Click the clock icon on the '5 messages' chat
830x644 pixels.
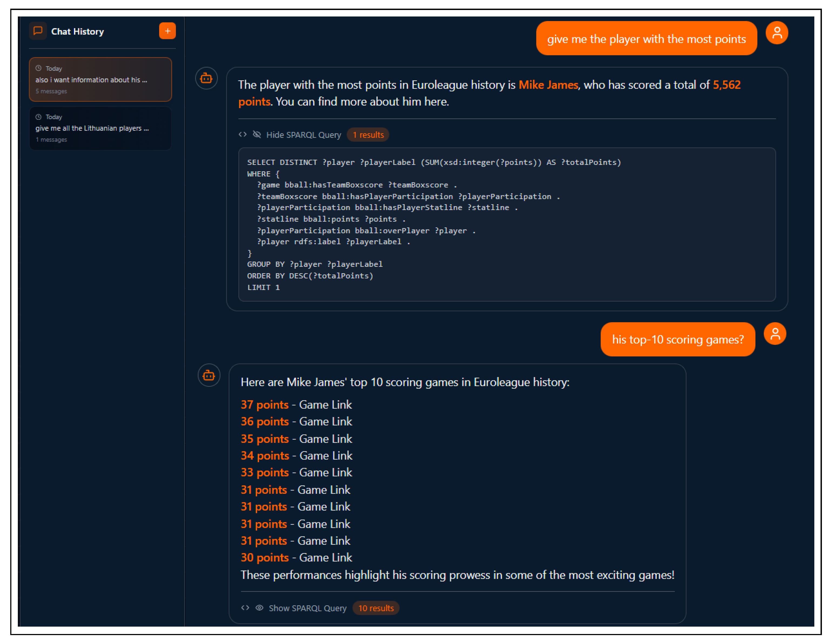click(x=38, y=68)
